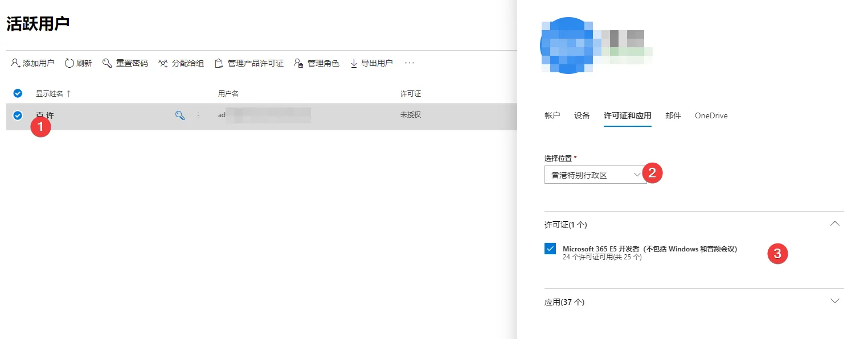Screen dimensions: 868x339
Task: Uncheck the selected user row checkbox
Action: click(18, 115)
